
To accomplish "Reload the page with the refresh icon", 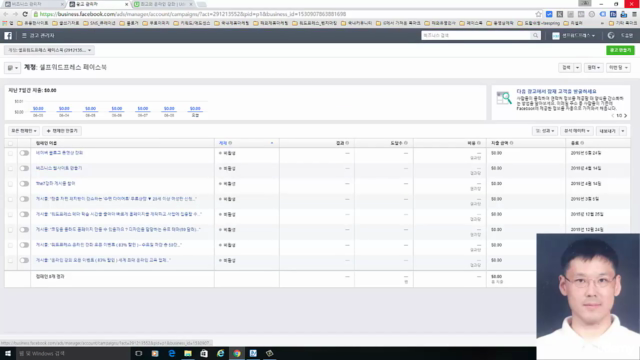I will pyautogui.click(x=25, y=14).
